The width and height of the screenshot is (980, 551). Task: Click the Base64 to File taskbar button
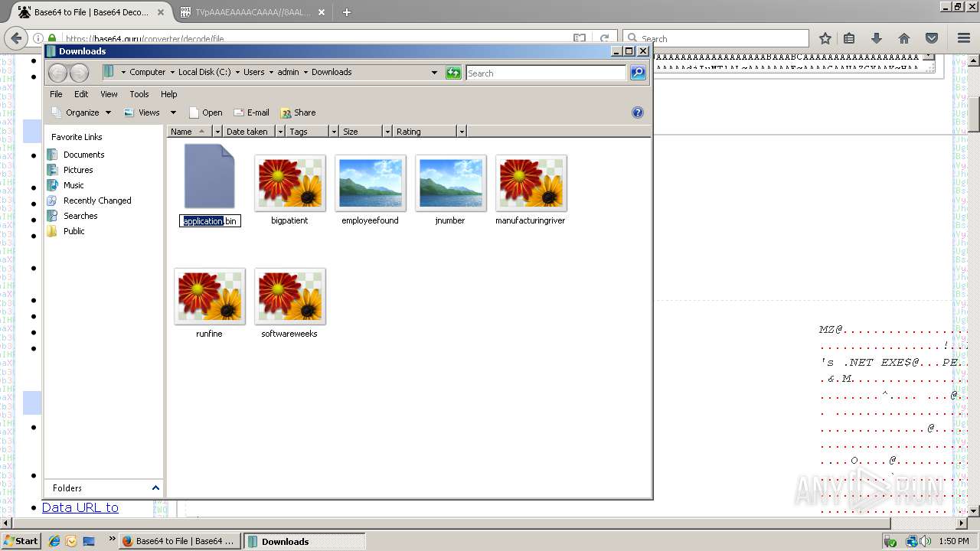(181, 541)
